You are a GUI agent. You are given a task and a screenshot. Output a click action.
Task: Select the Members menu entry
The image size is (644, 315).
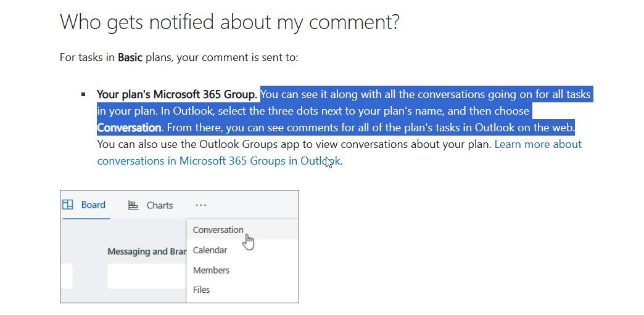[211, 270]
